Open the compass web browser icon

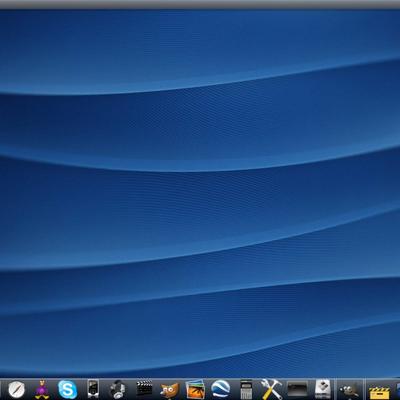[16, 389]
